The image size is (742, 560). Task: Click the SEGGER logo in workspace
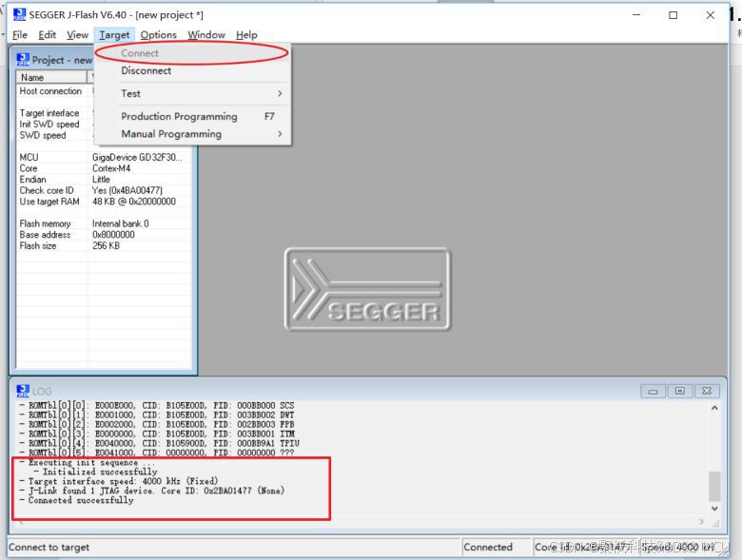[368, 289]
